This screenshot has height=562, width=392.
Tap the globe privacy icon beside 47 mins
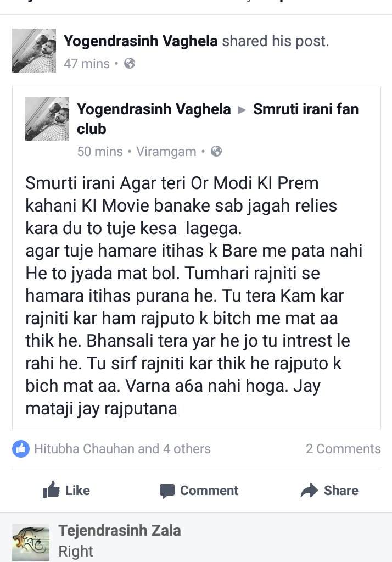(x=130, y=63)
